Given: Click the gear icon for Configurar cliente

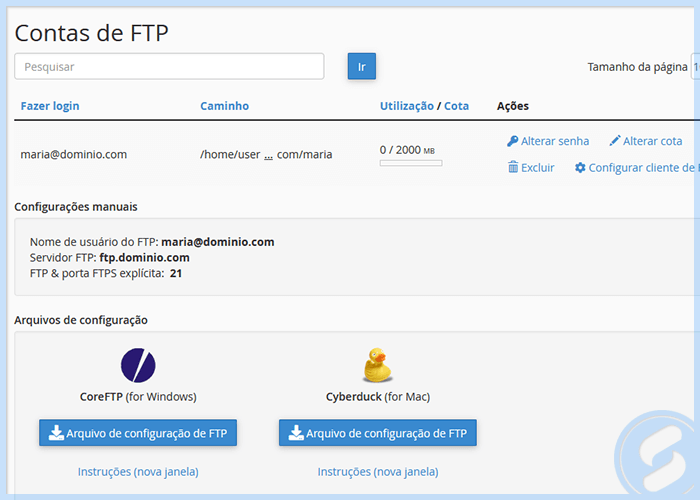Looking at the screenshot, I should pyautogui.click(x=580, y=167).
